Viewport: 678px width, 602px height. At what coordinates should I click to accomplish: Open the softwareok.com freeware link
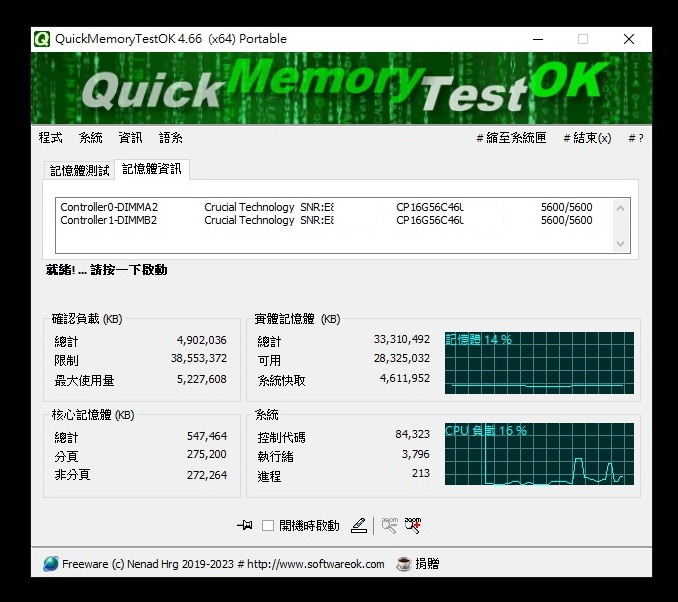pos(223,564)
